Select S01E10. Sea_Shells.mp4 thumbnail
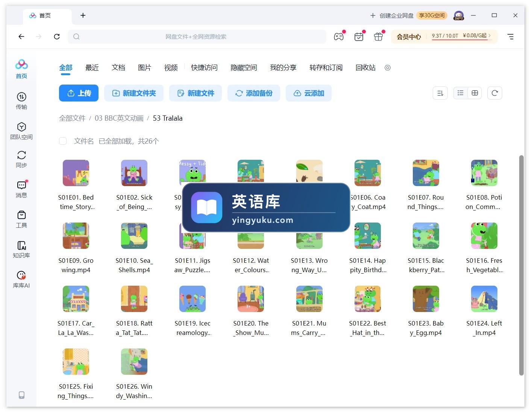This screenshot has width=532, height=415. [134, 236]
